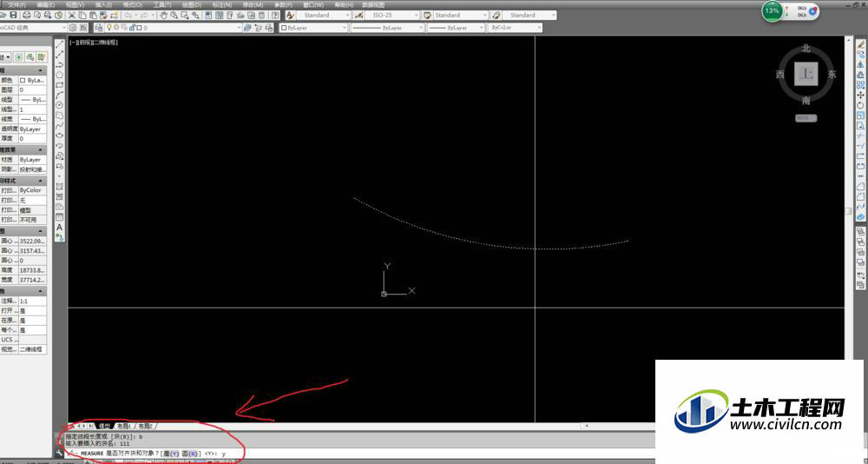This screenshot has height=464, width=868.
Task: Click 北 direction on the ViewCube compass
Action: [x=806, y=49]
